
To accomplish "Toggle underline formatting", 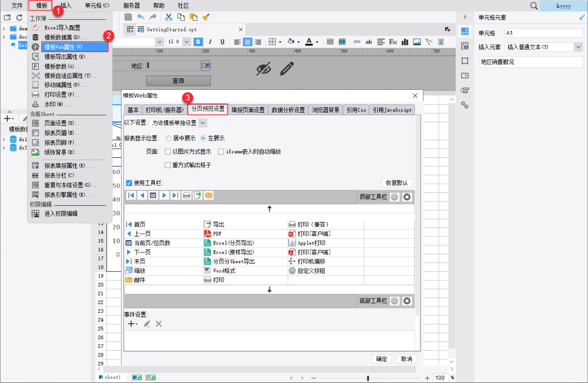I will click(222, 42).
